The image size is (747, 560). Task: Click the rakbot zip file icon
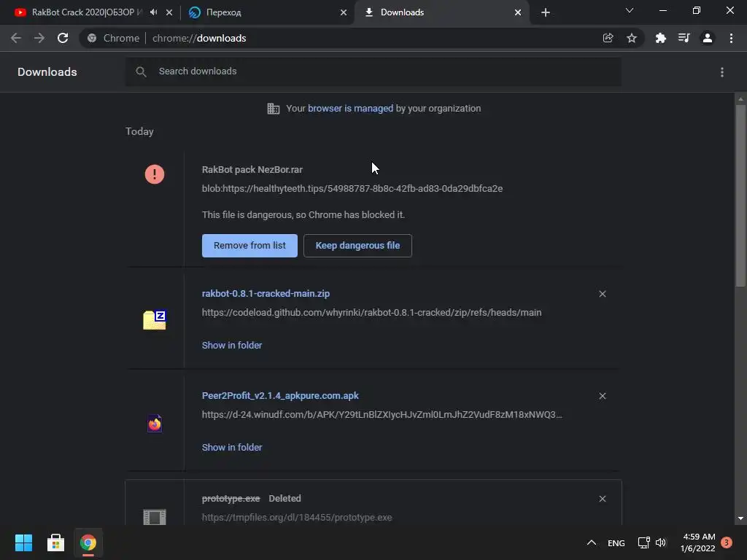(155, 319)
